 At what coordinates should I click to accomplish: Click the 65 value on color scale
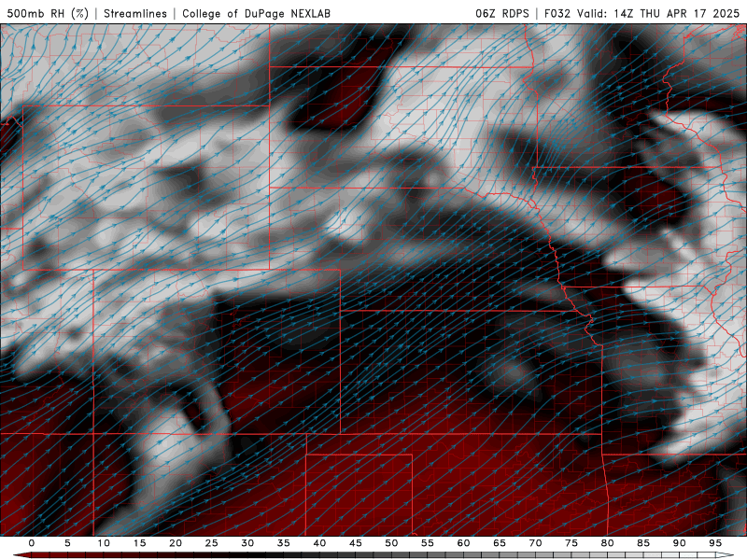tap(500, 543)
